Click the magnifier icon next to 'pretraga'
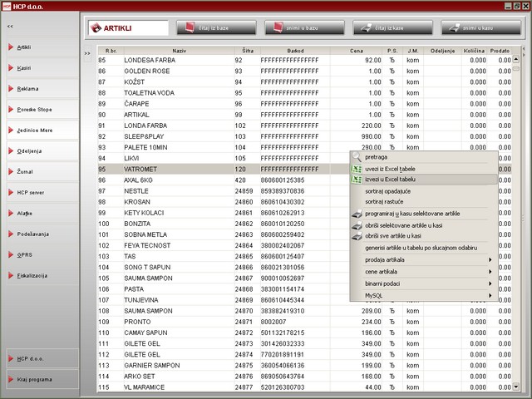Screen dimensions: 532x399 pos(357,155)
